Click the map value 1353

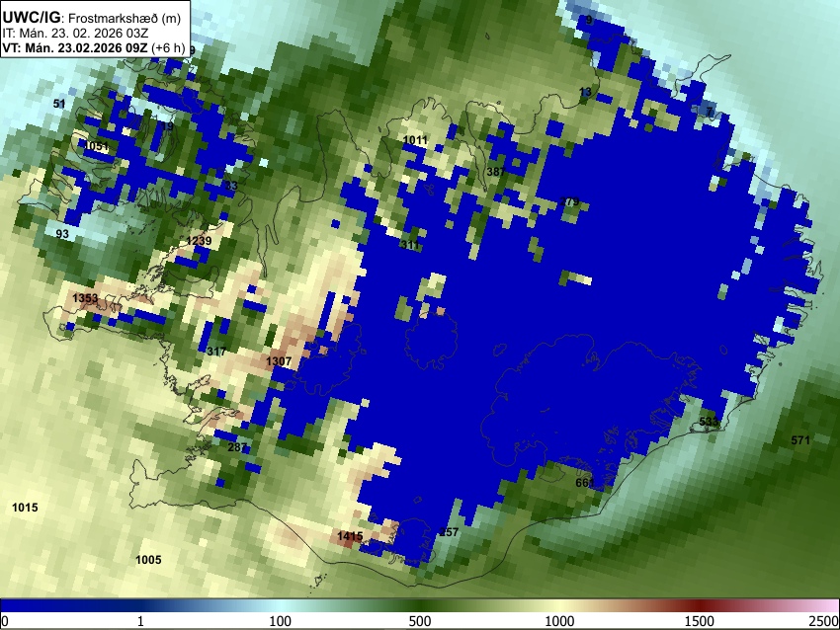click(x=85, y=298)
